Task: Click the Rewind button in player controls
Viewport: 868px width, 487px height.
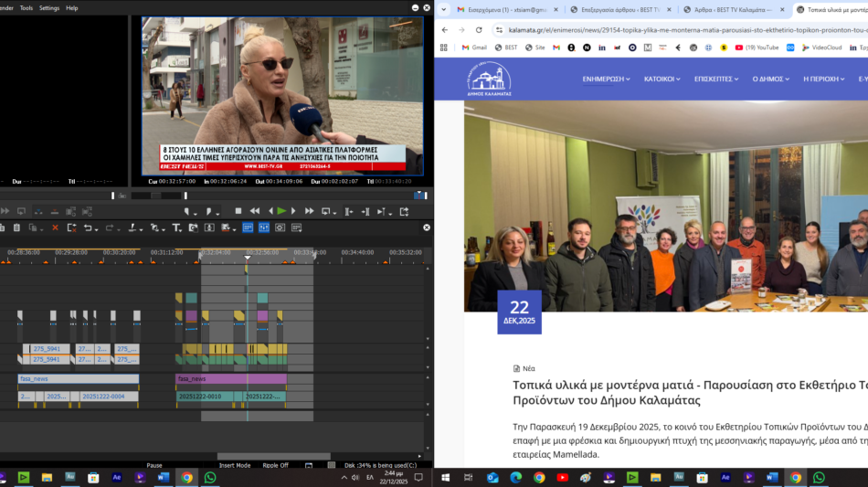Action: tap(254, 211)
